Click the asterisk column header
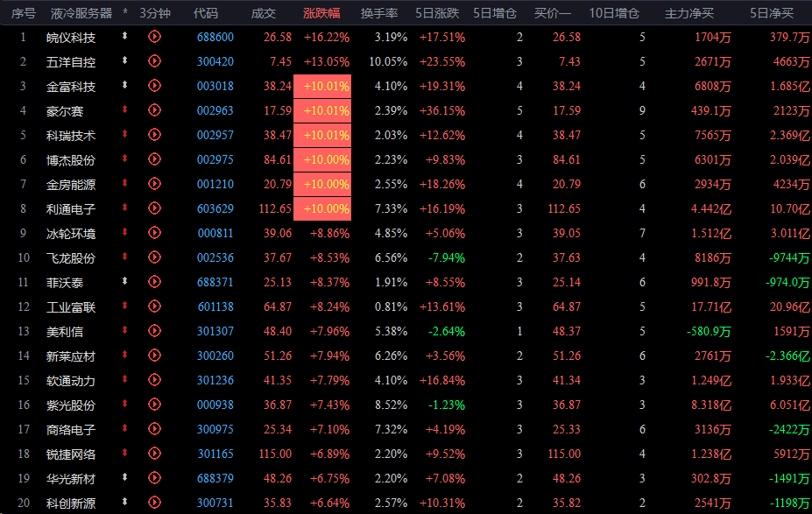 click(124, 12)
